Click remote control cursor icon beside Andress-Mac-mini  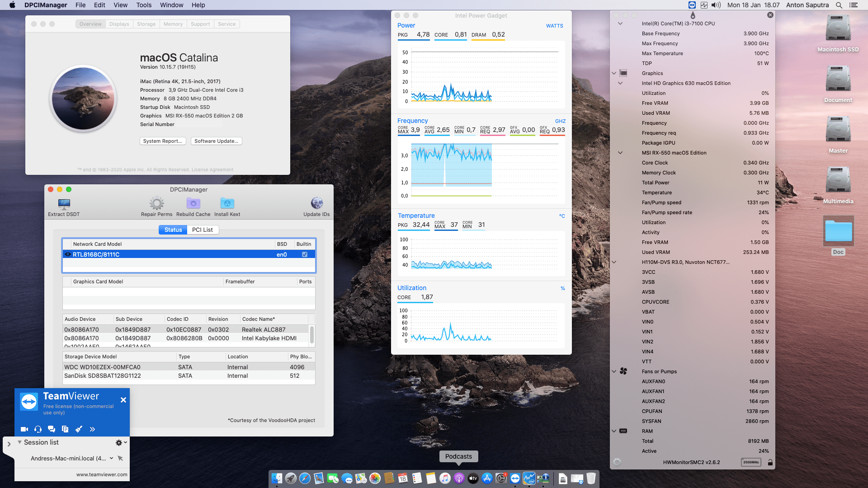120,458
